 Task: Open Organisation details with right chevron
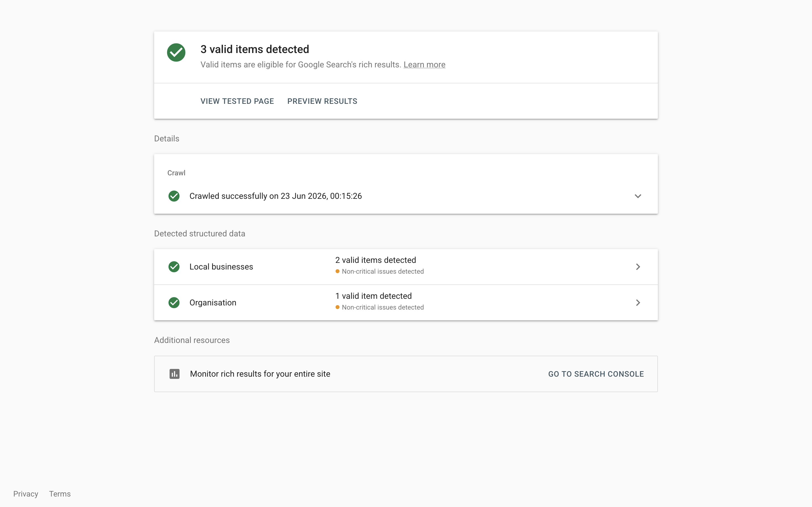coord(638,302)
